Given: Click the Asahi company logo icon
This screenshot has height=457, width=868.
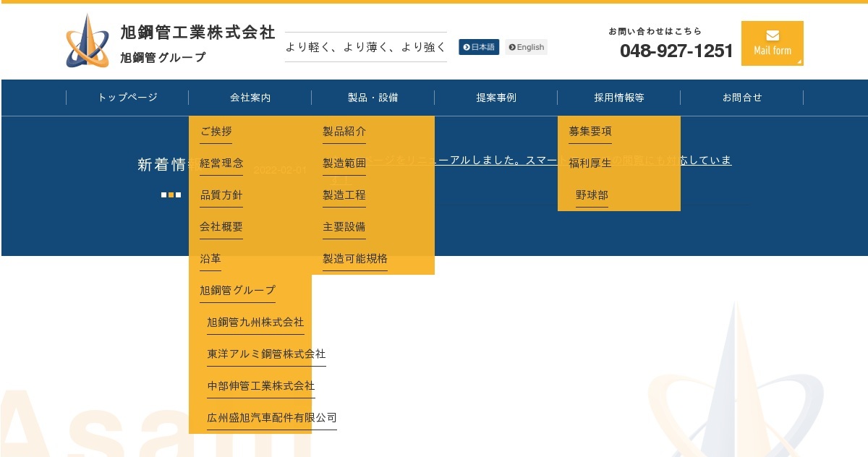Looking at the screenshot, I should click(x=88, y=41).
